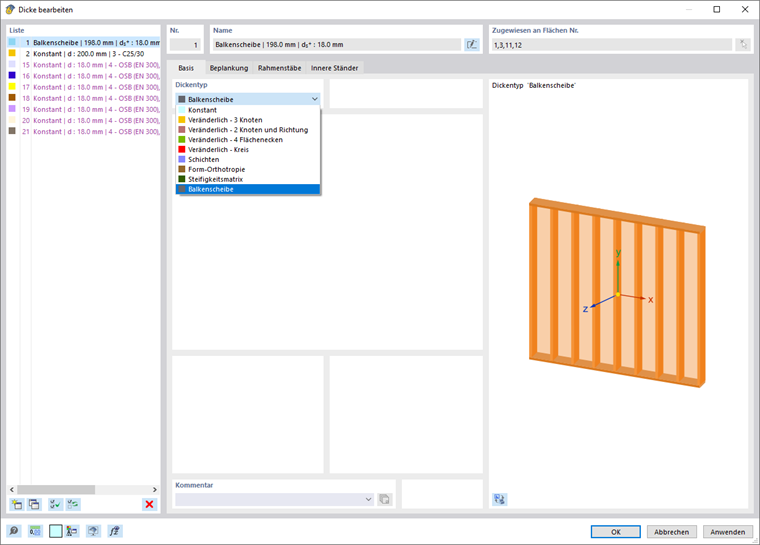Viewport: 760px width, 545px height.
Task: Click the copy thickness icon below the list
Action: click(x=34, y=504)
